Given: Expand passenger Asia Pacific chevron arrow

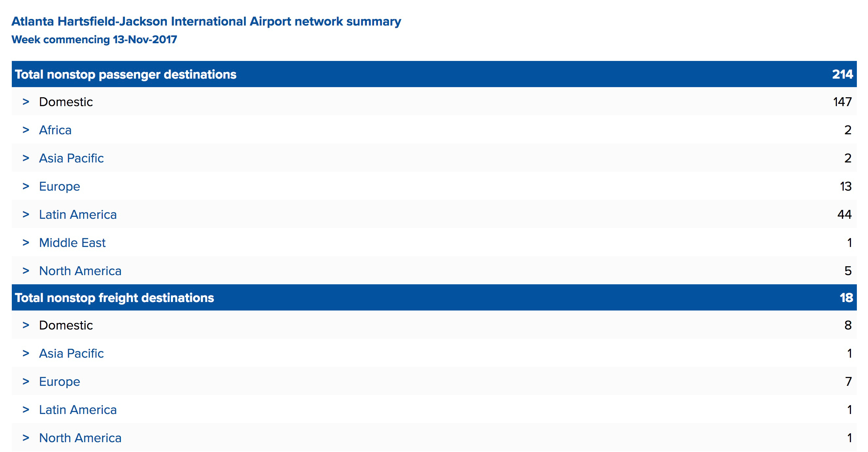Looking at the screenshot, I should pyautogui.click(x=26, y=158).
